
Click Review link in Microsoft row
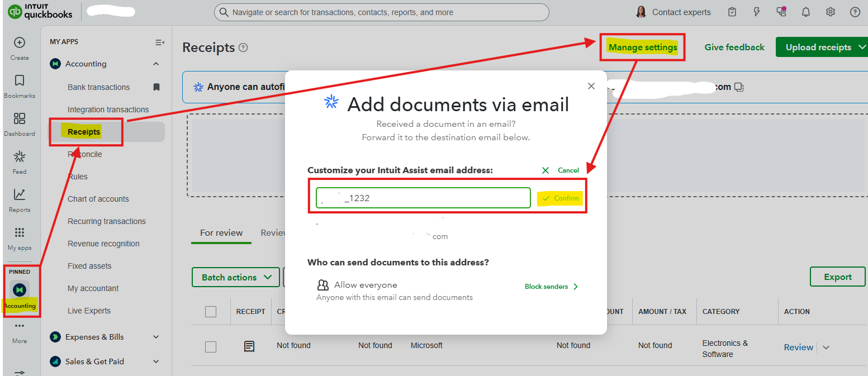(798, 348)
